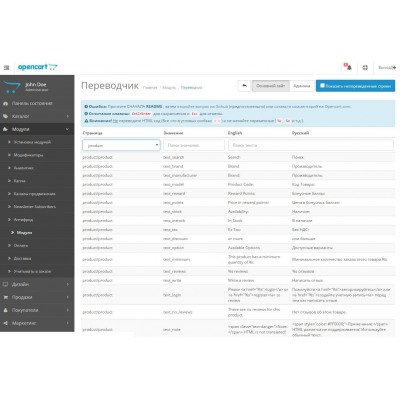The width and height of the screenshot is (400, 400).
Task: Click the 'Write a review' English cell
Action: coord(241,280)
